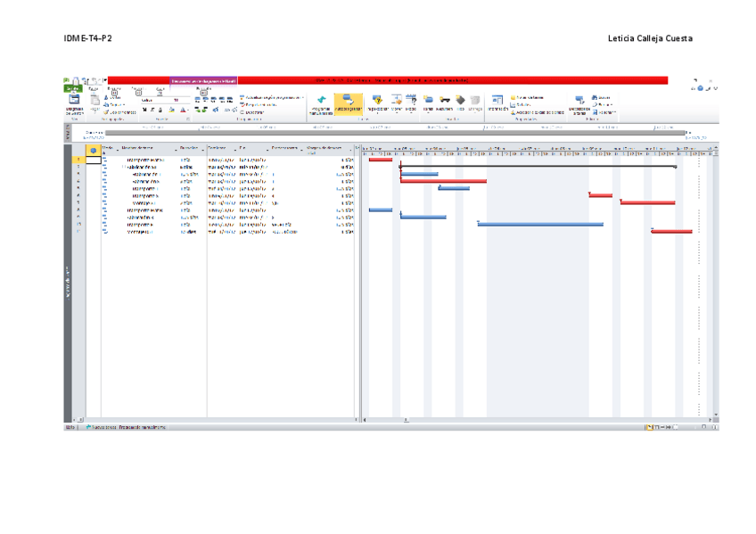Select the Auto Schedule icon
Image resolution: width=756 pixels, height=534 pixels.
348,102
